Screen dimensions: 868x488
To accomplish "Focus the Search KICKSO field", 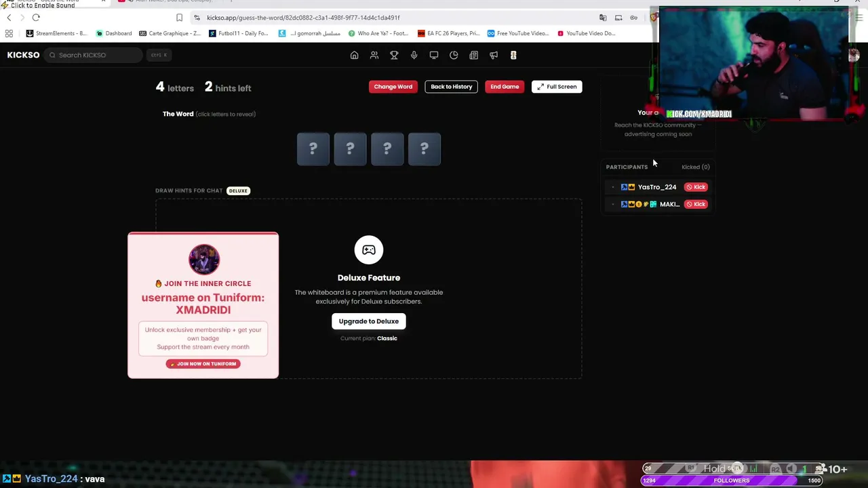I will pos(94,55).
